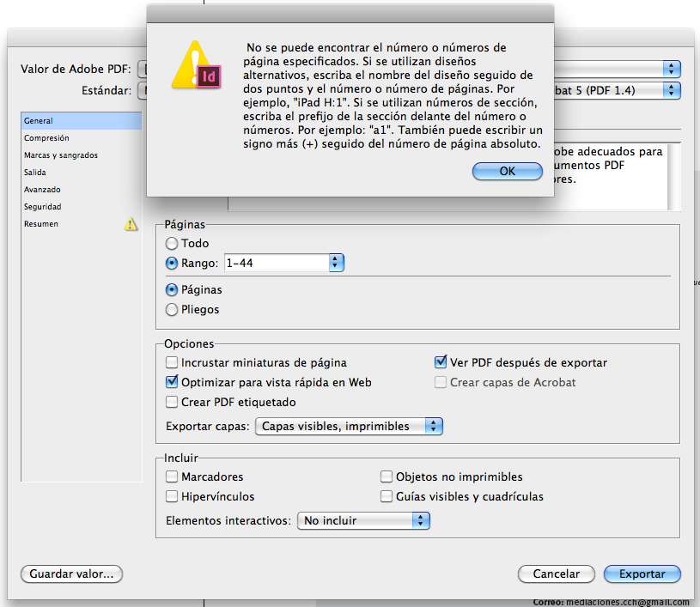This screenshot has height=607, width=700.
Task: Select the Todo pages radio button
Action: pyautogui.click(x=172, y=244)
